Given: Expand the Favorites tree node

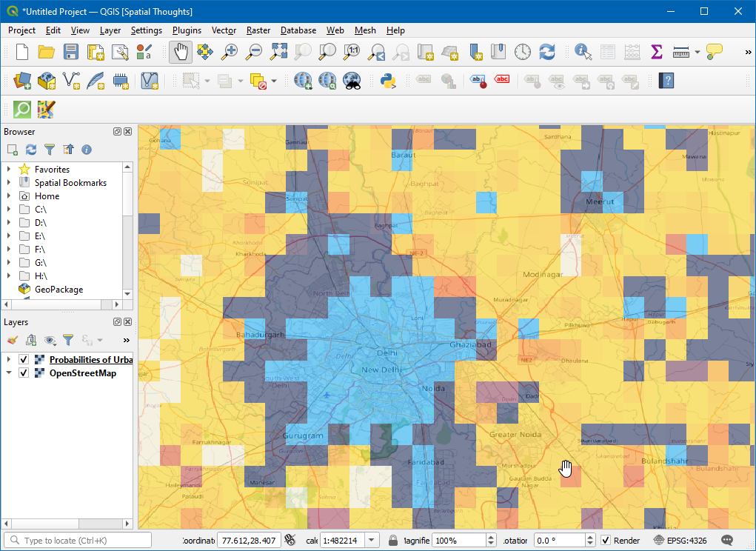Looking at the screenshot, I should coord(9,170).
